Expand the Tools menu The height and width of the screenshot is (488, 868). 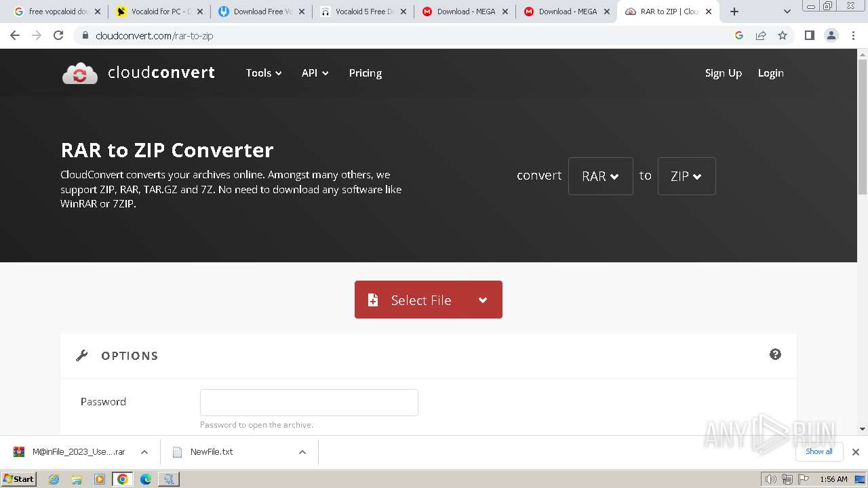click(x=264, y=73)
